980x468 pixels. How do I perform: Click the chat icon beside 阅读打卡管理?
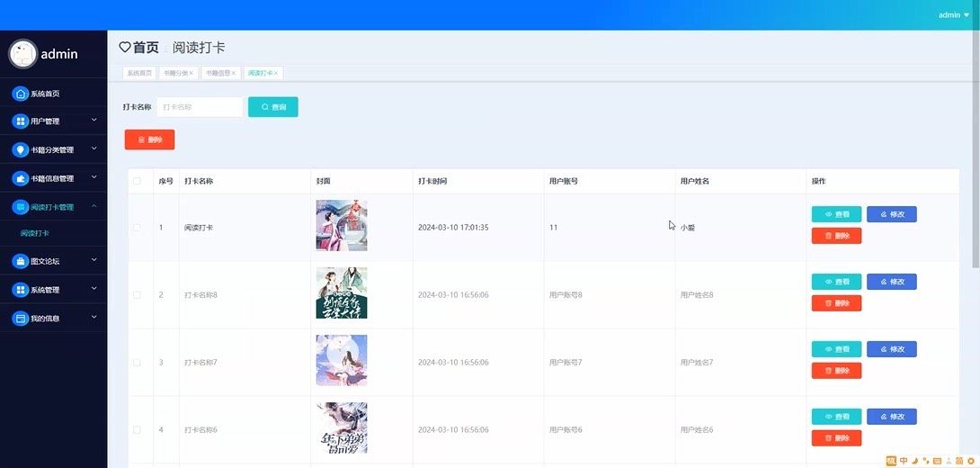coord(21,207)
